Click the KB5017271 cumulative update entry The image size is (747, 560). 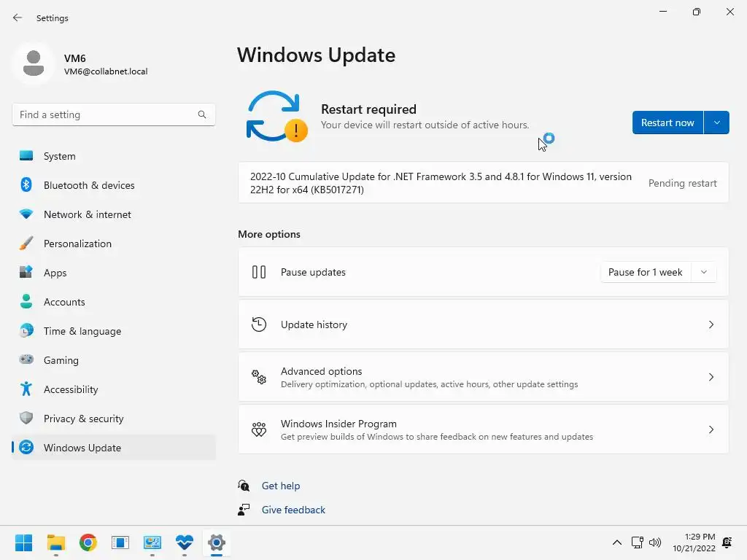484,183
